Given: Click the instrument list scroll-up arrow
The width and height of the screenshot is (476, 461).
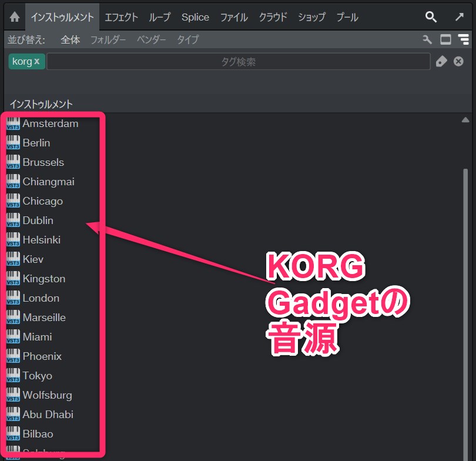Looking at the screenshot, I should (465, 120).
